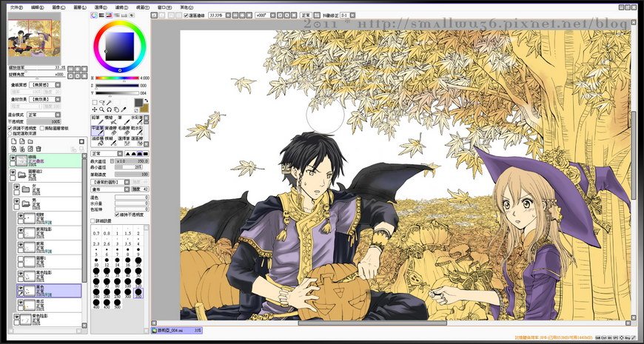The image size is (644, 344).
Task: Select the 鉛筆 pencil brush
Action: (97, 120)
